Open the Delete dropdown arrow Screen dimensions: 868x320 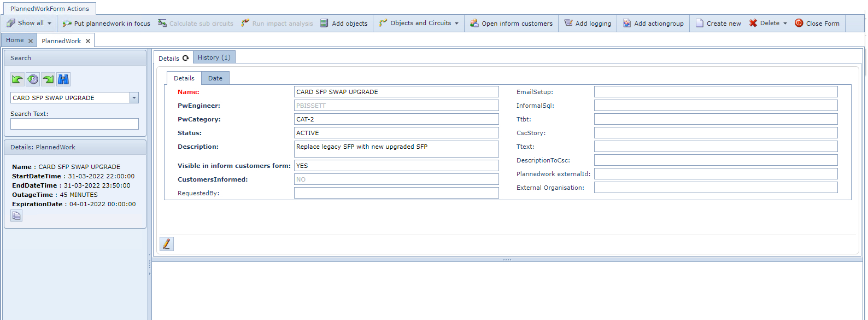[x=785, y=24]
